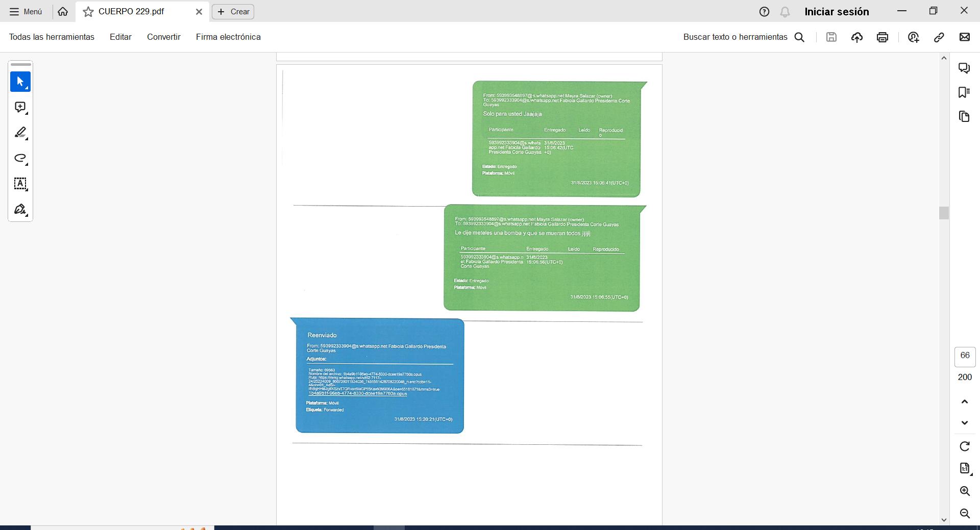Click the tool panel drag handle
This screenshot has width=980, height=530.
(x=20, y=65)
